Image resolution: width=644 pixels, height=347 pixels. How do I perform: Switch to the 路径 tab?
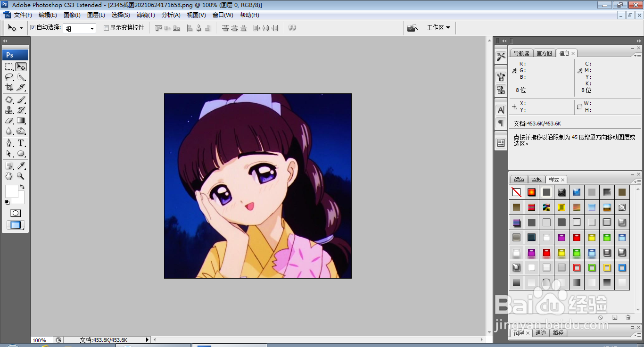point(558,333)
